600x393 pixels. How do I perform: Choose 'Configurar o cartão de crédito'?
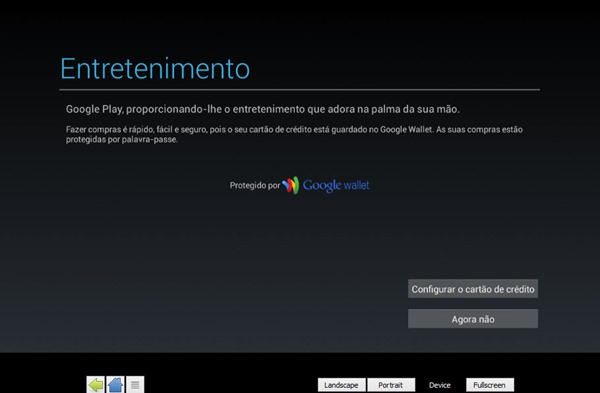coord(473,289)
